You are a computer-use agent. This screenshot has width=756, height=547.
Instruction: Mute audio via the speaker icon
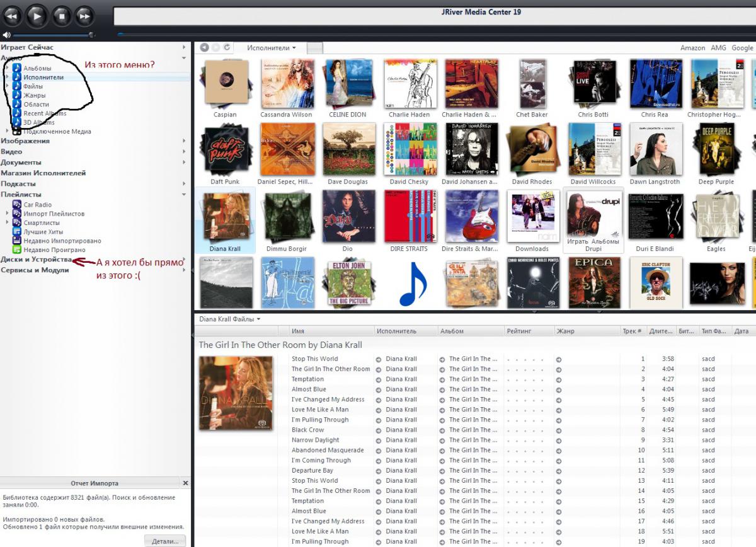[6, 35]
